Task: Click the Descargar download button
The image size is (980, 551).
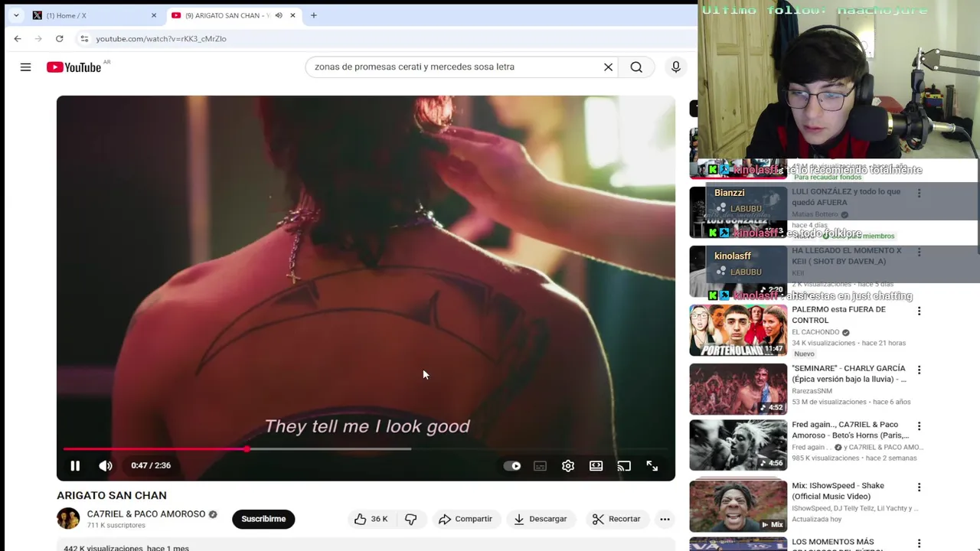Action: (541, 519)
